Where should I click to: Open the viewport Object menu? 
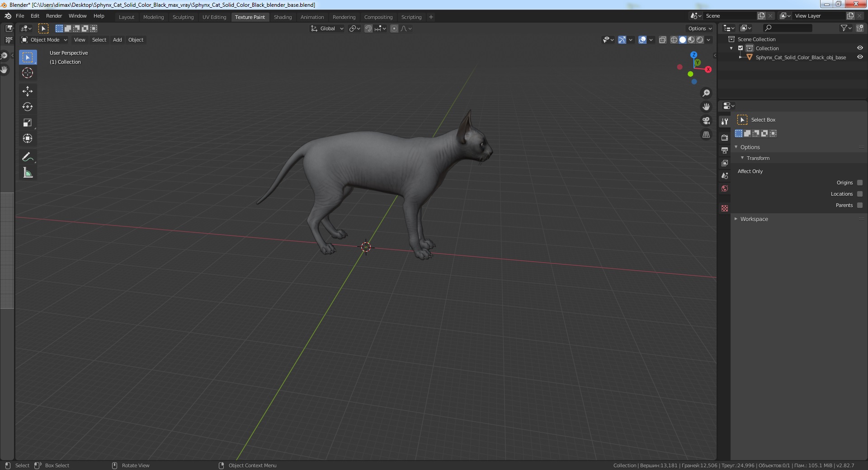136,40
